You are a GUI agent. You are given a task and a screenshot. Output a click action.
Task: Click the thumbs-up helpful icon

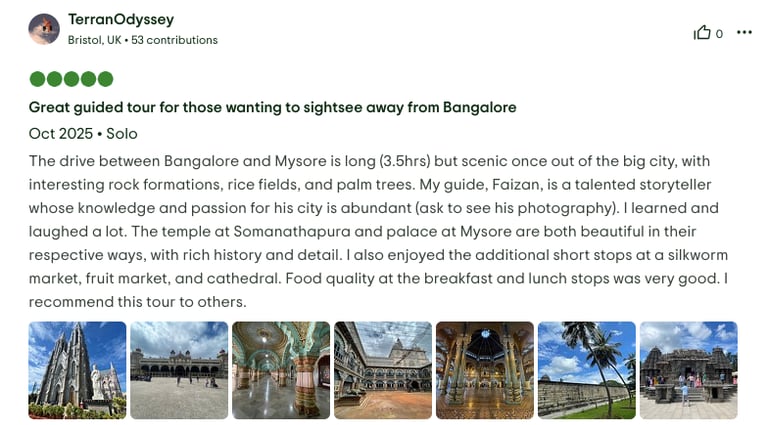[702, 33]
